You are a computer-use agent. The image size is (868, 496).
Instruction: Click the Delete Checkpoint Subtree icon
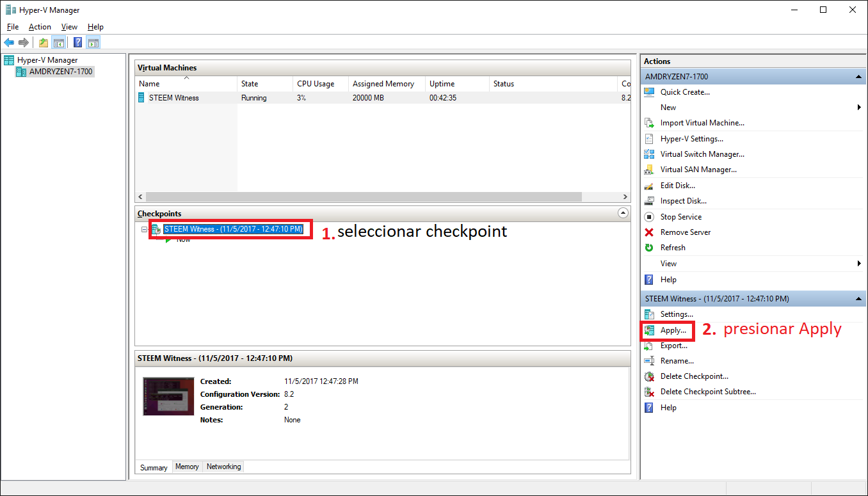tap(649, 392)
